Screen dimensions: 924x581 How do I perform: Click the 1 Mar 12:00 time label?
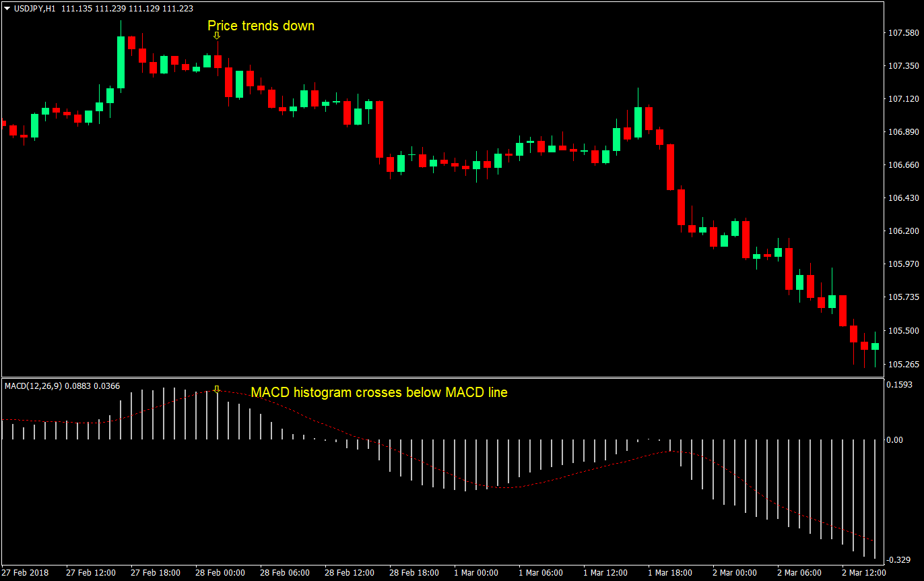[x=606, y=572]
